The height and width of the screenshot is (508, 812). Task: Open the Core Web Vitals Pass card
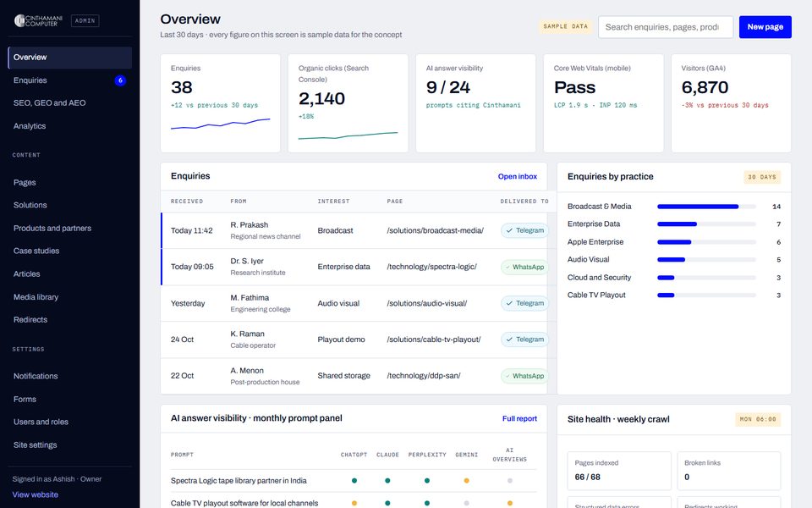click(x=603, y=103)
